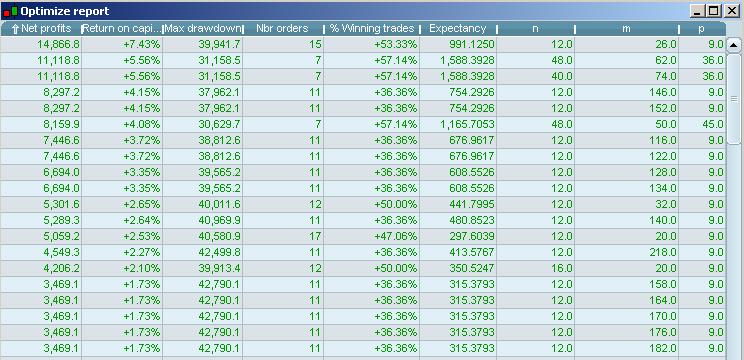Select m value 140.0
This screenshot has width=744, height=360.
coord(663,221)
